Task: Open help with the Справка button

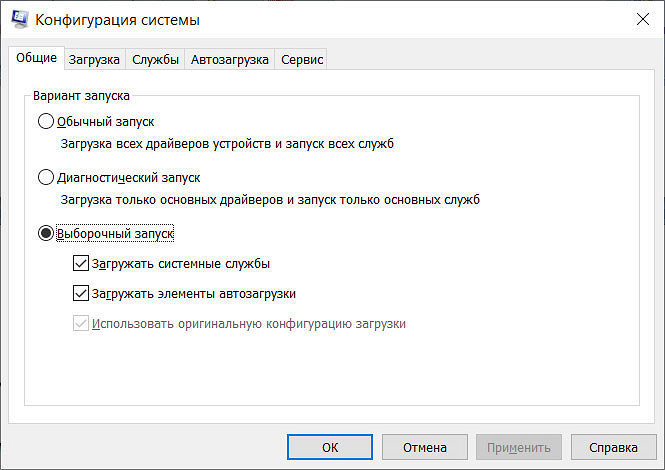Action: (x=612, y=447)
